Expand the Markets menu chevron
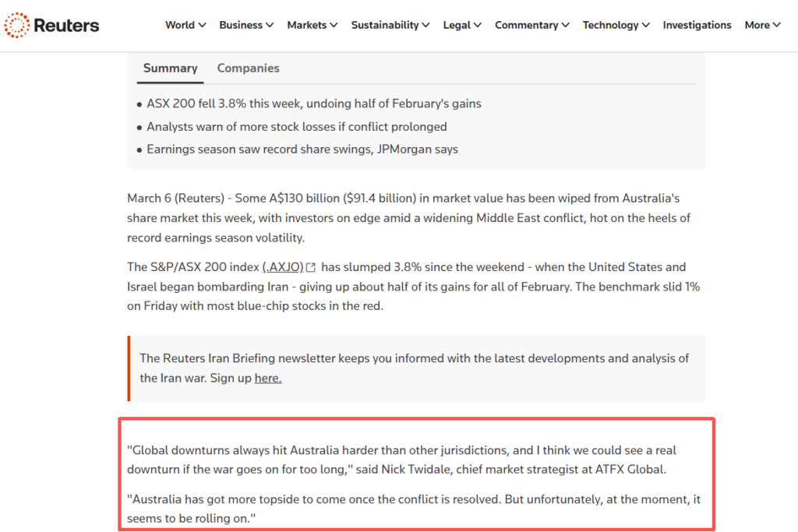The height and width of the screenshot is (532, 798). (334, 25)
